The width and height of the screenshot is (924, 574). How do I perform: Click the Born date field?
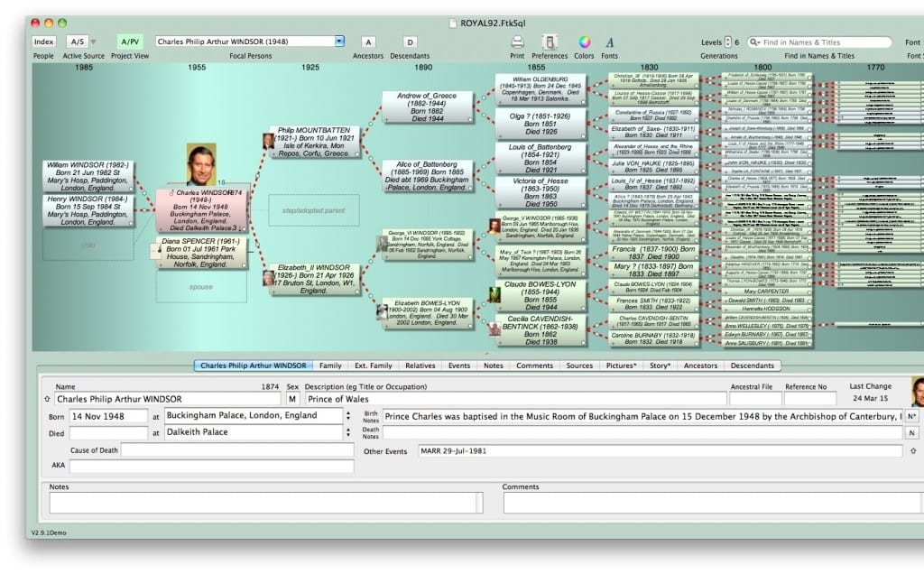click(x=108, y=416)
